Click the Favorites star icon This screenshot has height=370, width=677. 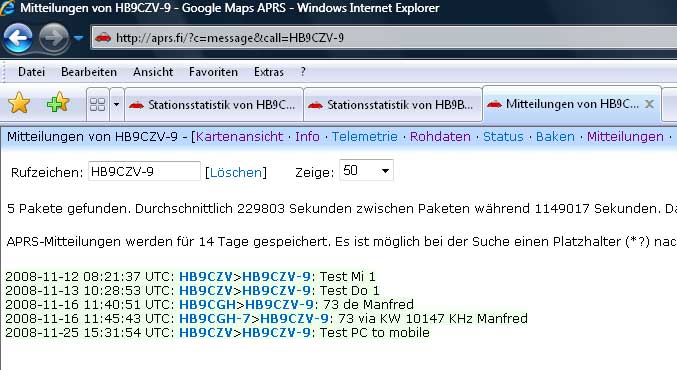coord(19,104)
